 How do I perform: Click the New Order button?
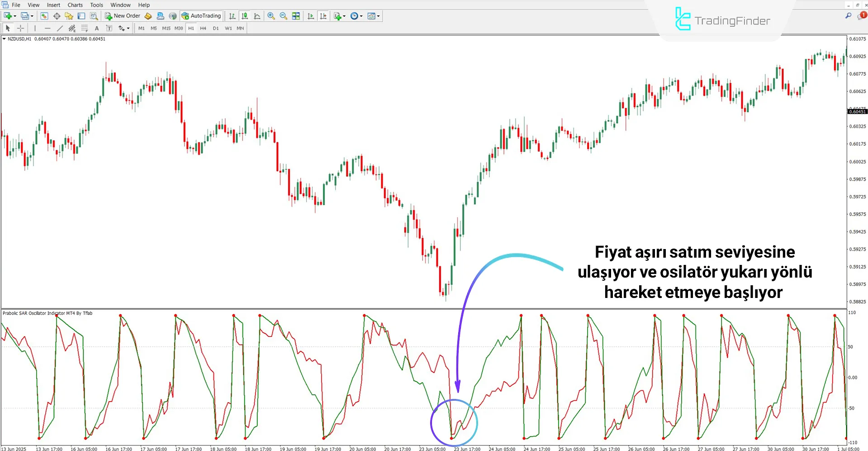(x=123, y=16)
